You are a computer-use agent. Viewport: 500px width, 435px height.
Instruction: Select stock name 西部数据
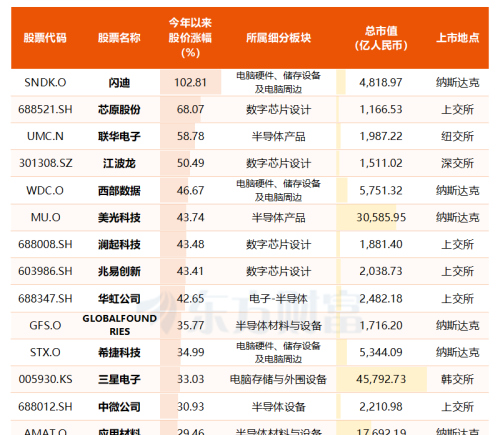pos(119,191)
